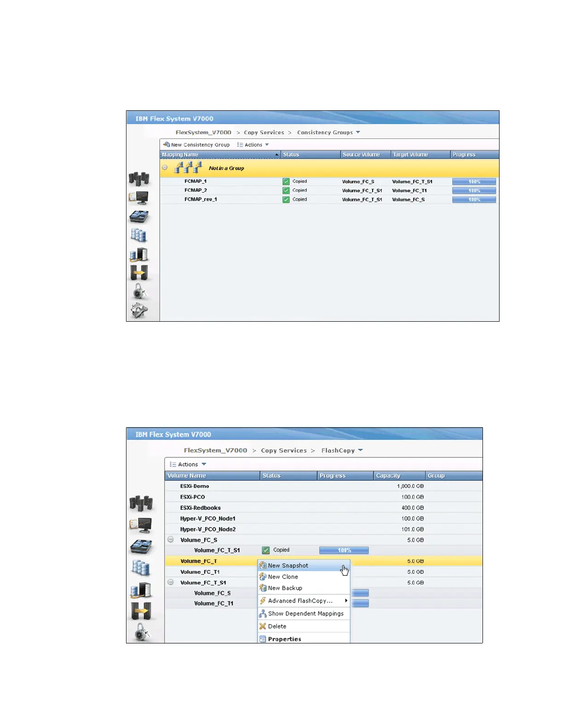Open Hosts icon in Consistency Groups sidebar
The image size is (563, 728).
coord(139,254)
